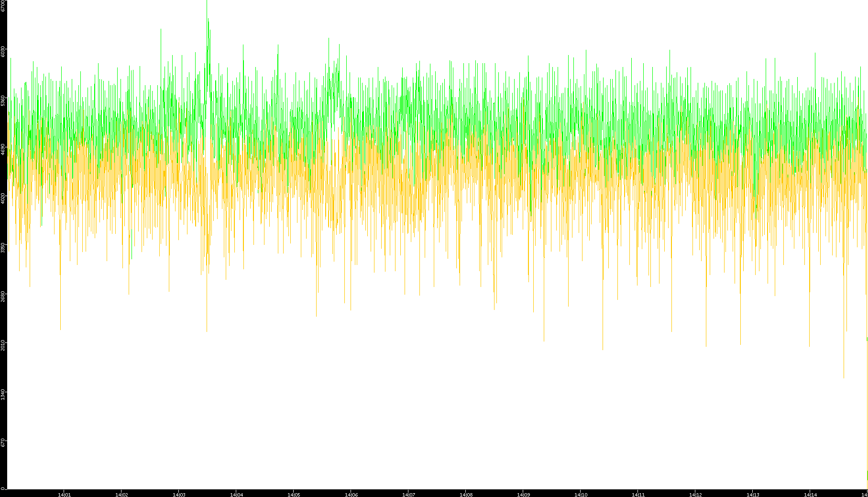Image resolution: width=868 pixels, height=497 pixels.
Task: Click the 14:14 time axis label
Action: tap(810, 495)
